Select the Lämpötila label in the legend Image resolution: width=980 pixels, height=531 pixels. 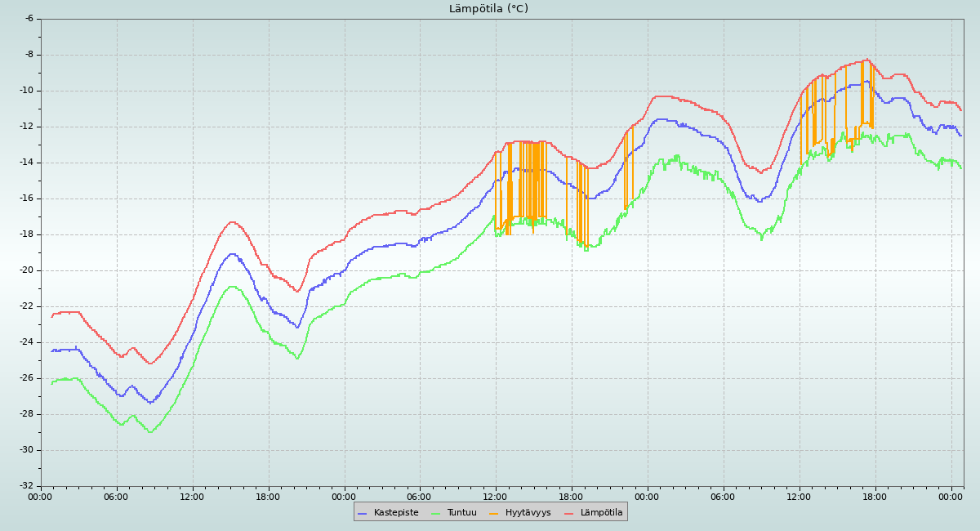(x=601, y=513)
